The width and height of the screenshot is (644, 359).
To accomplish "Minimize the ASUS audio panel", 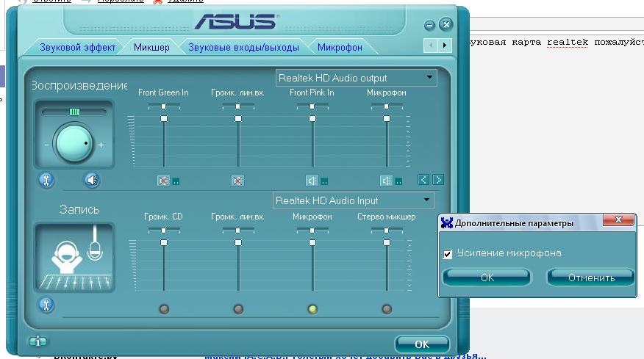I will 429,26.
